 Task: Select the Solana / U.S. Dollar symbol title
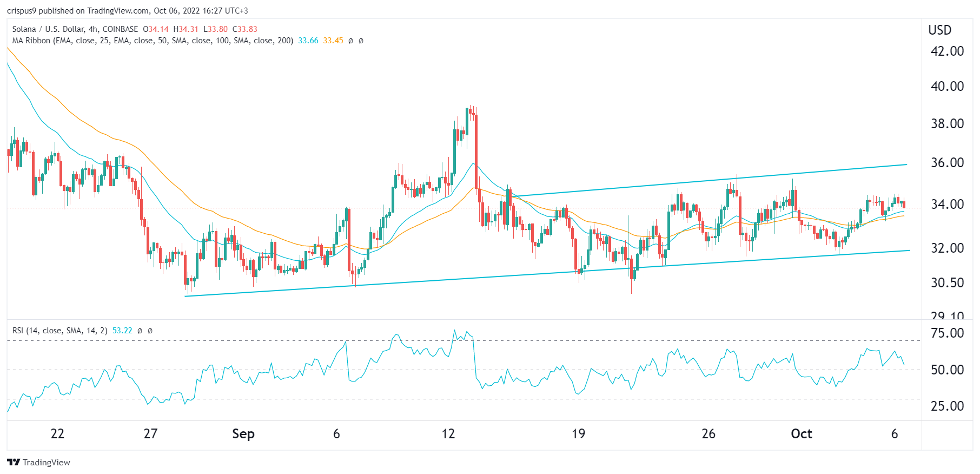coord(75,29)
